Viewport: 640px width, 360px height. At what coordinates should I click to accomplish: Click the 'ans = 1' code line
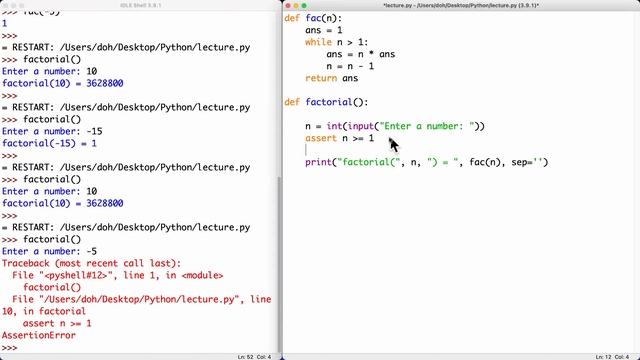click(324, 30)
